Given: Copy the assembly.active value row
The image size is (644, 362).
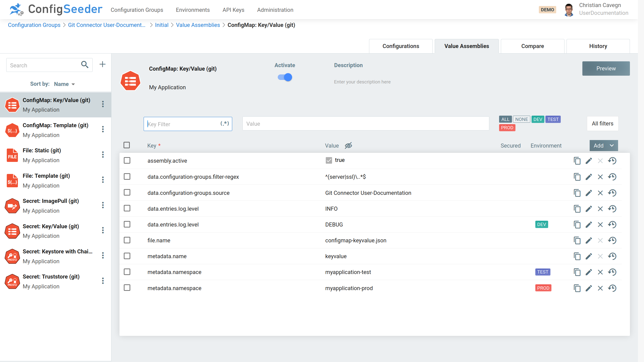Looking at the screenshot, I should coord(577,161).
